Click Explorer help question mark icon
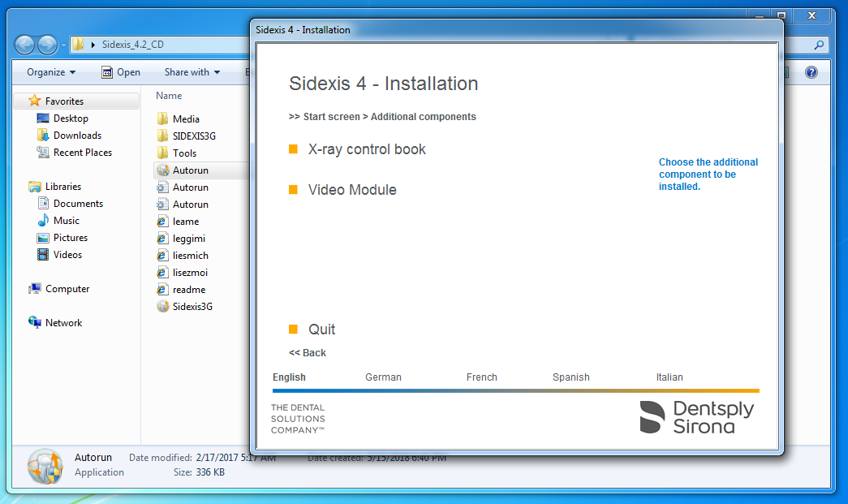 click(x=811, y=72)
